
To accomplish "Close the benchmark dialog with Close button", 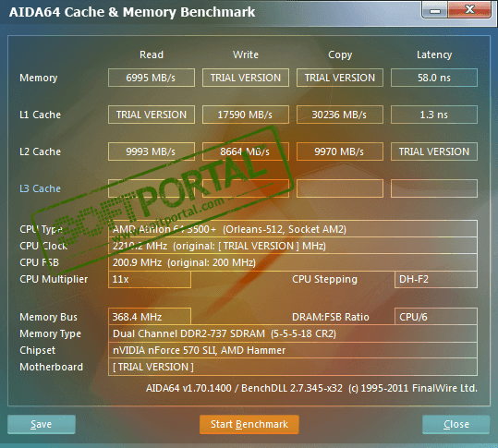I will coord(456,424).
